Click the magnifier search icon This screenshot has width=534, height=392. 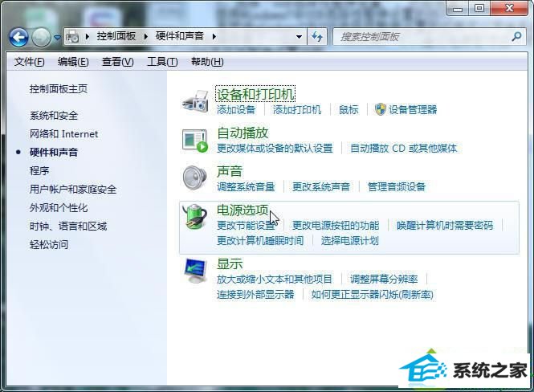click(516, 36)
